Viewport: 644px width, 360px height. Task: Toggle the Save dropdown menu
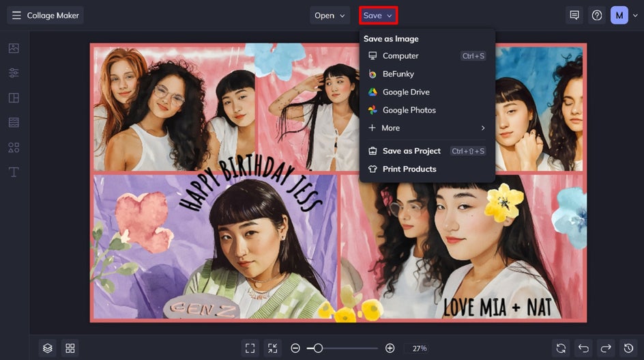point(378,15)
